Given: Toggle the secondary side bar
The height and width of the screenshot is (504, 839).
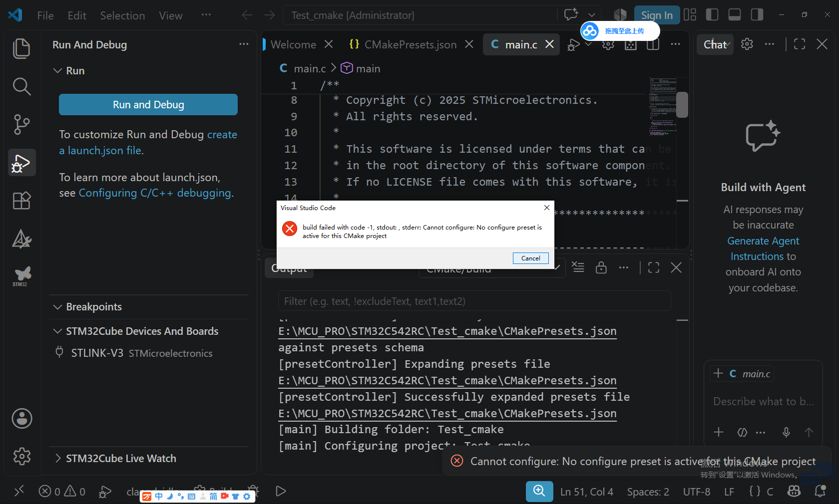Looking at the screenshot, I should pyautogui.click(x=757, y=14).
